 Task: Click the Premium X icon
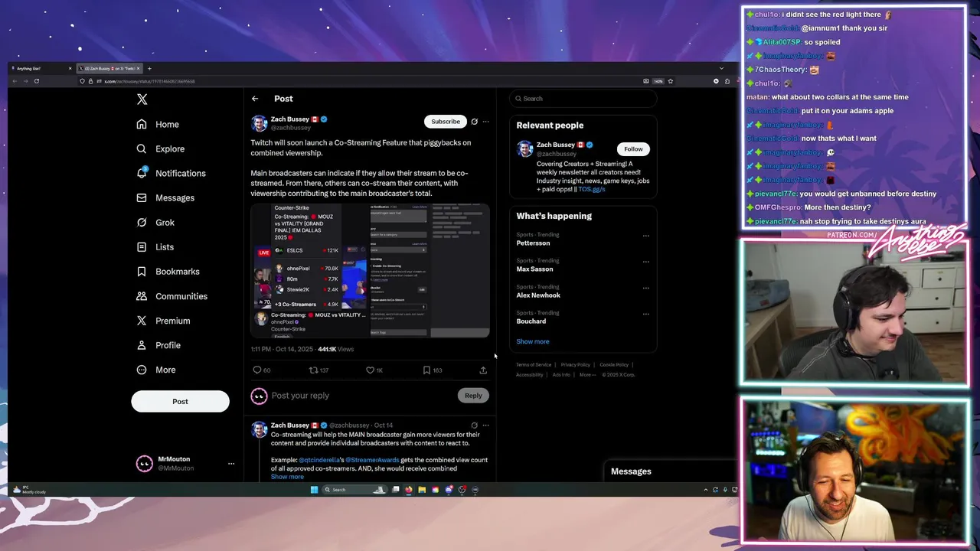tap(142, 321)
